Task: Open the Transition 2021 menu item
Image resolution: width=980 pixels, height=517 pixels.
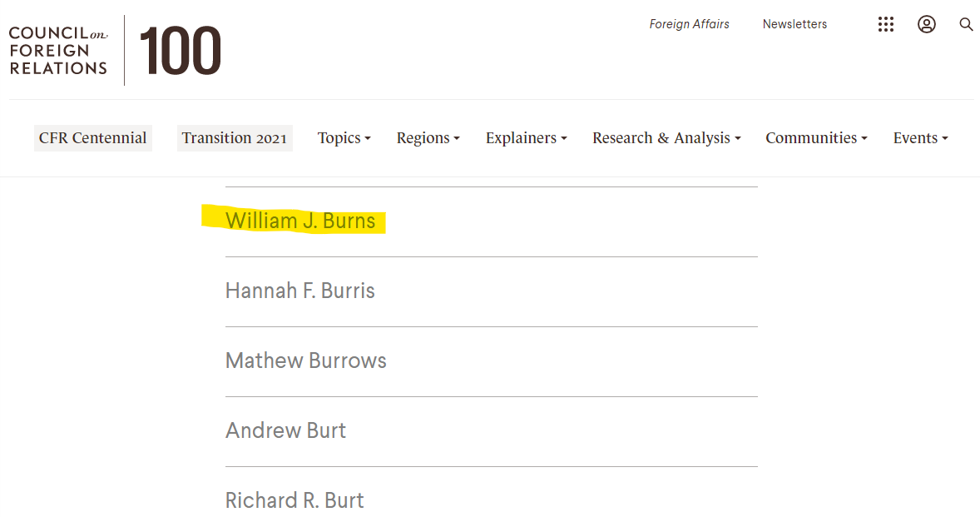Action: click(x=235, y=137)
